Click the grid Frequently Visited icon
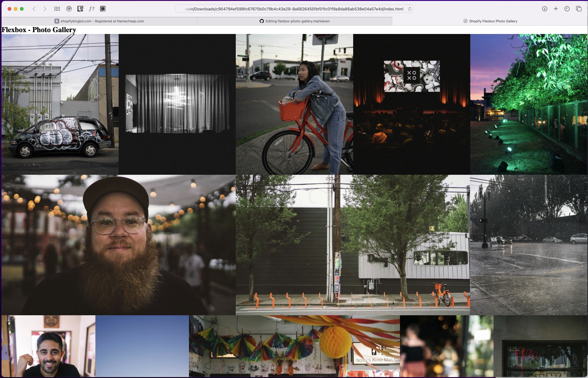588x378 pixels. tap(57, 9)
